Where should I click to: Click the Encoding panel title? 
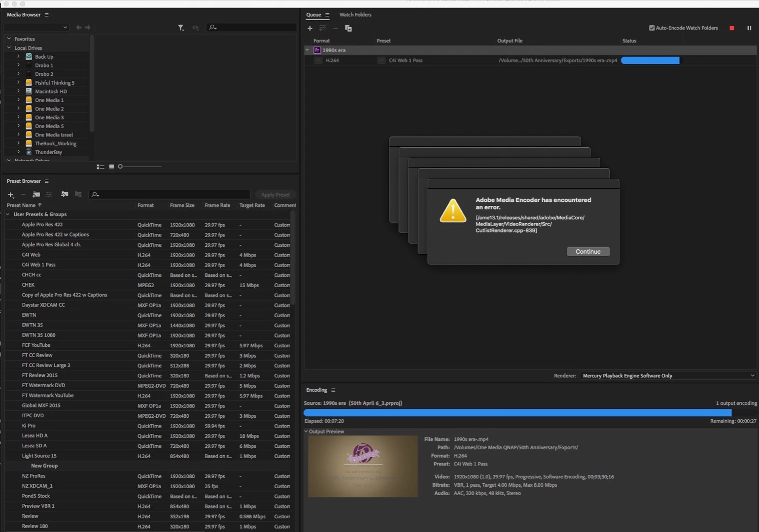[x=316, y=390]
